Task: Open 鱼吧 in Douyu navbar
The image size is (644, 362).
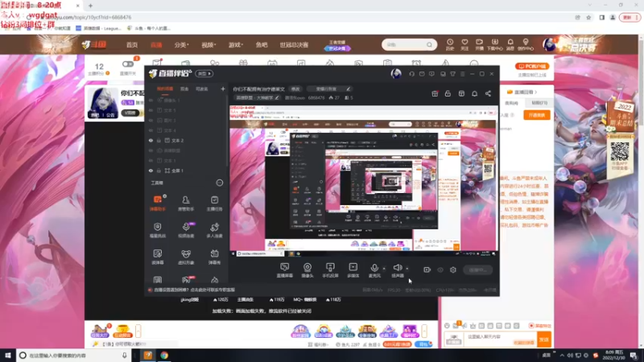Action: [261, 45]
